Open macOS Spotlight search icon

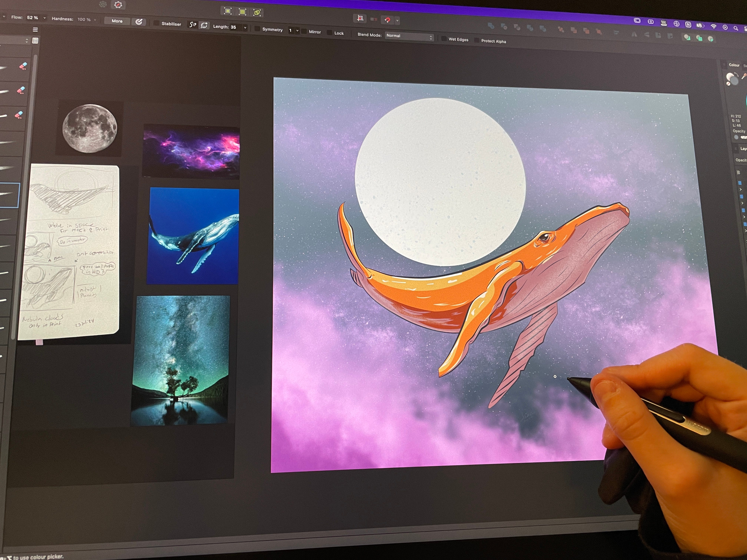click(x=736, y=28)
